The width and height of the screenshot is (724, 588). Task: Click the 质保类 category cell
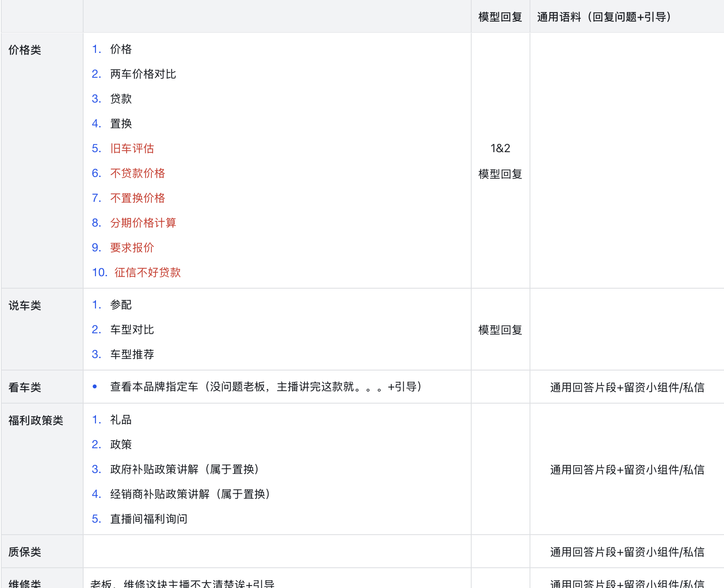click(25, 552)
